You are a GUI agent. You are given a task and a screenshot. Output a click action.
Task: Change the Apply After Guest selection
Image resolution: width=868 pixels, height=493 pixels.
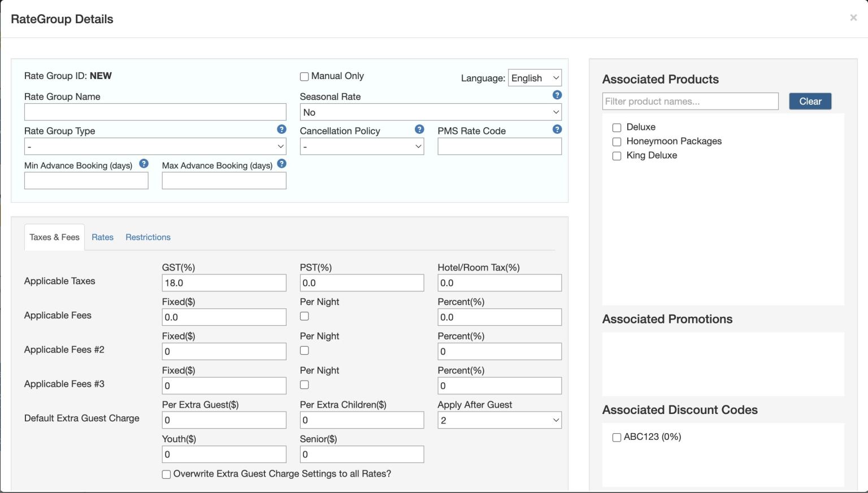pyautogui.click(x=499, y=420)
